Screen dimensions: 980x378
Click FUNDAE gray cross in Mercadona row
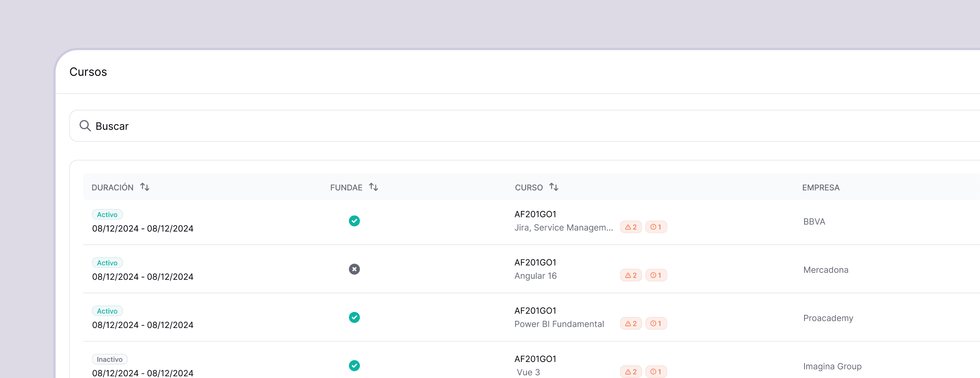click(354, 269)
